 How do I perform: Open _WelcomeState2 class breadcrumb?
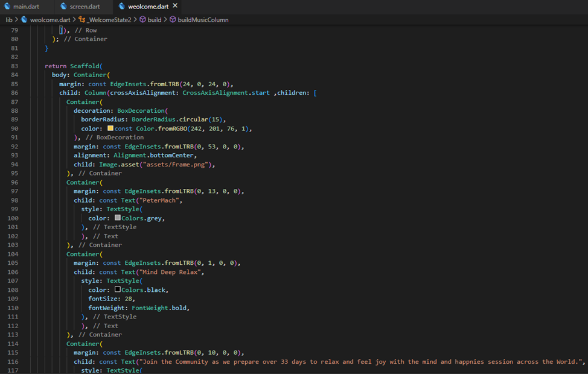point(109,20)
